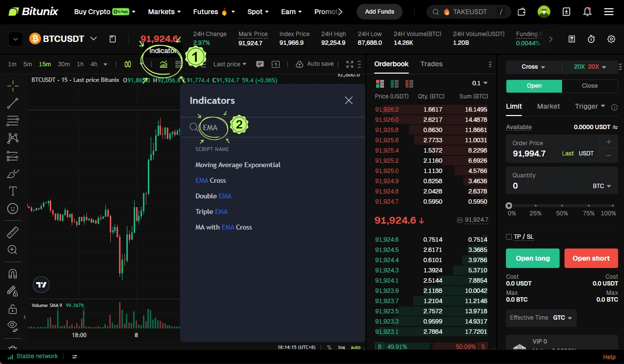Toggle the auto scale option

click(x=356, y=347)
